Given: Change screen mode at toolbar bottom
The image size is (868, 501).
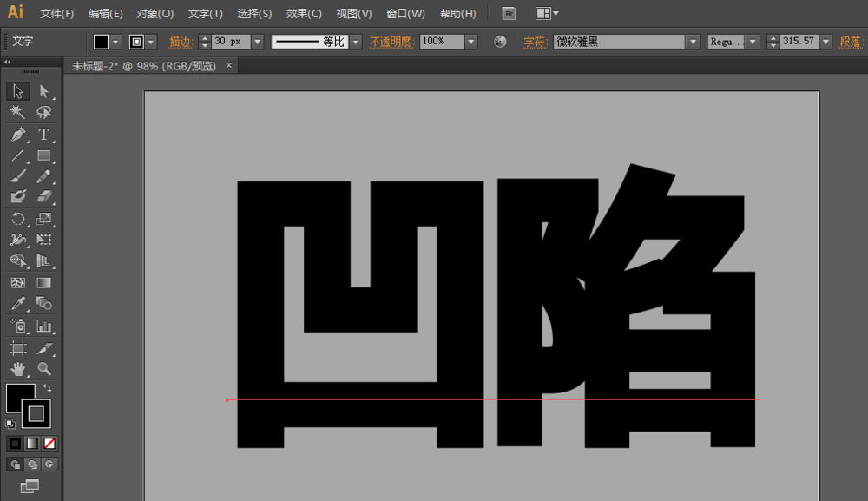Looking at the screenshot, I should [30, 486].
